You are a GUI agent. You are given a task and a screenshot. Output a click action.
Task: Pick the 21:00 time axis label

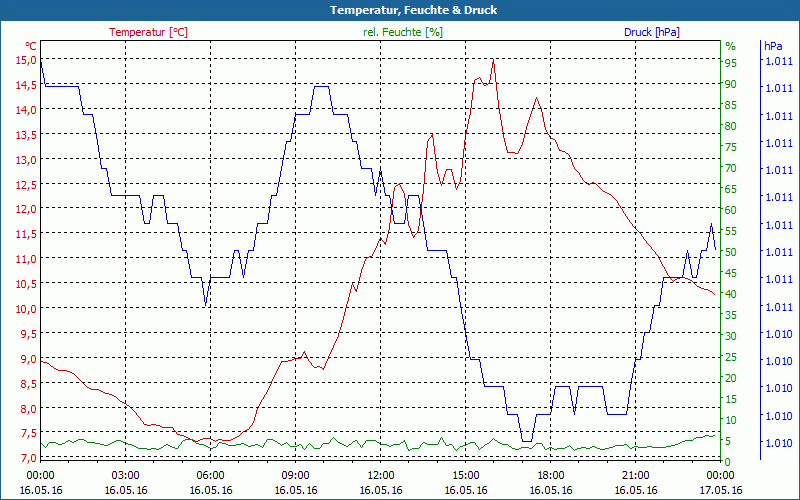[x=635, y=475]
